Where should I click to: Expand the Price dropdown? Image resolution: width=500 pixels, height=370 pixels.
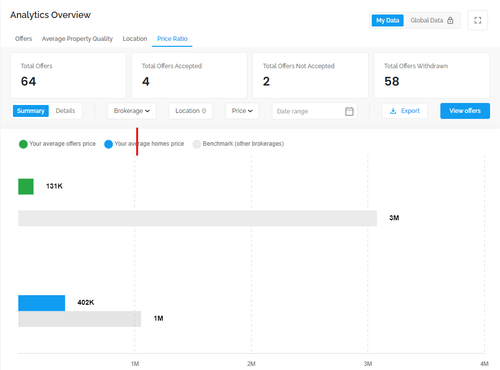tap(242, 111)
